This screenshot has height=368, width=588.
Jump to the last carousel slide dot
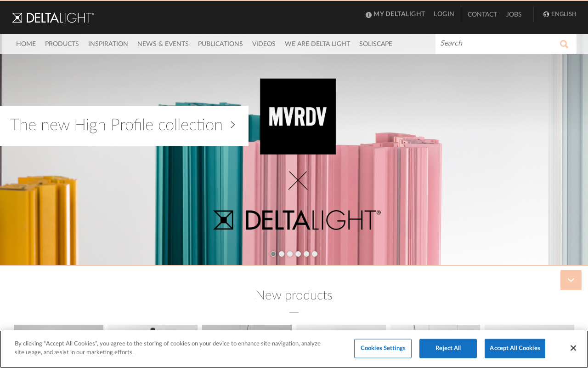315,254
